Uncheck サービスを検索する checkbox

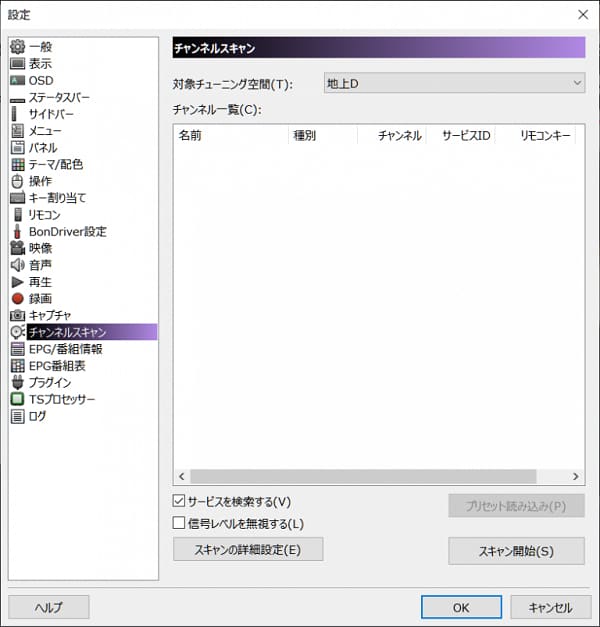click(180, 501)
